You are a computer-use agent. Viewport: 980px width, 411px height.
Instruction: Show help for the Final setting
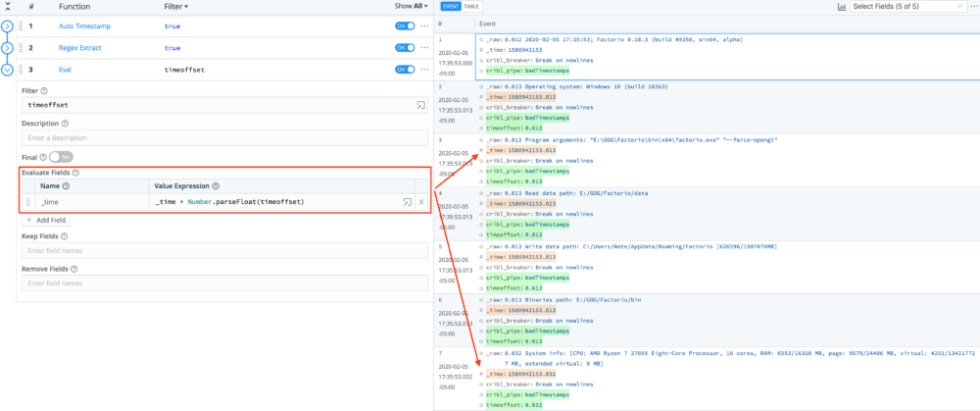[43, 157]
